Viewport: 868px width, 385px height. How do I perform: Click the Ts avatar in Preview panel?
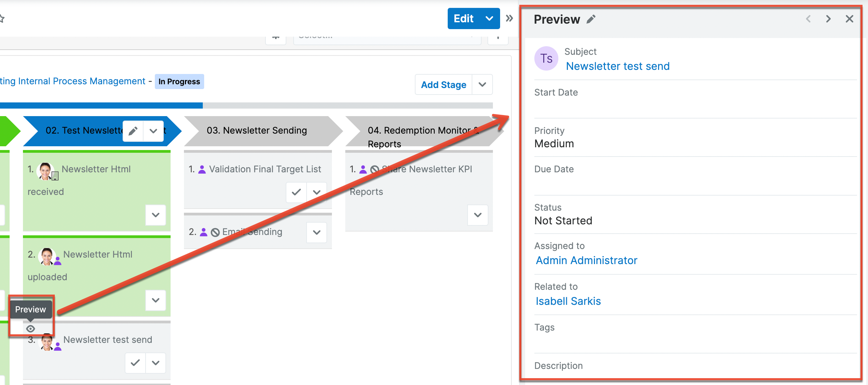click(x=546, y=59)
